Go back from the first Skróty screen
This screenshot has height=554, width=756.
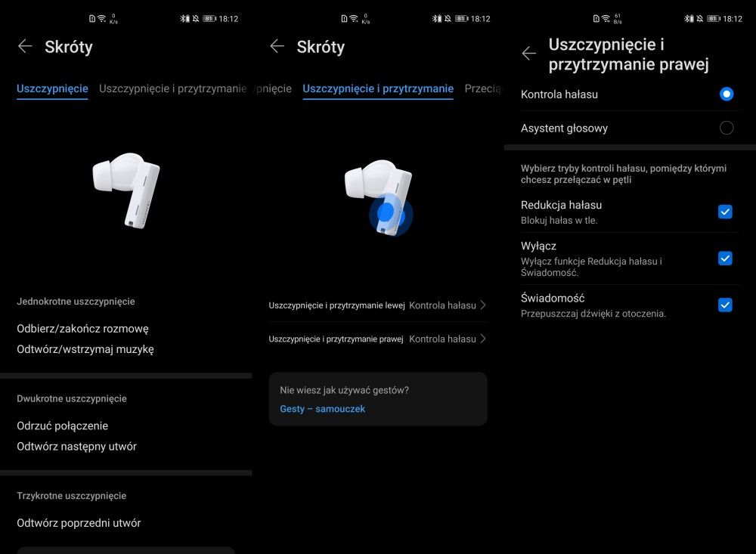(25, 46)
